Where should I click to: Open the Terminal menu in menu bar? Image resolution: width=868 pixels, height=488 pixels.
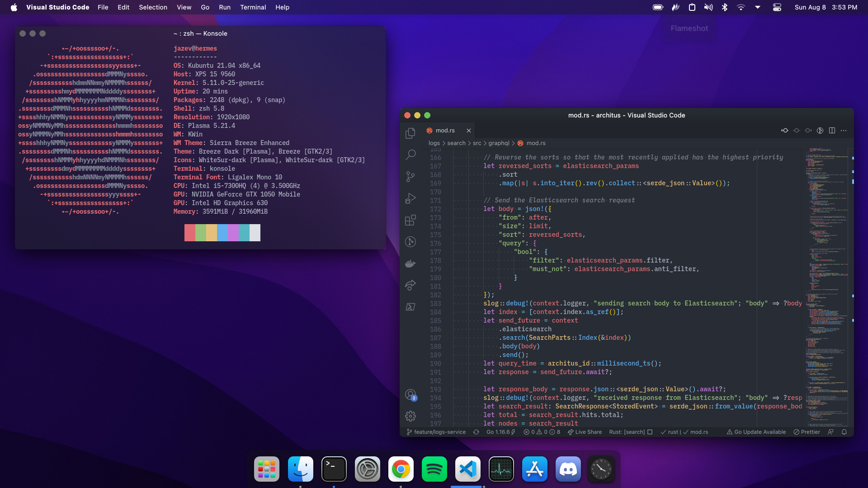click(253, 7)
